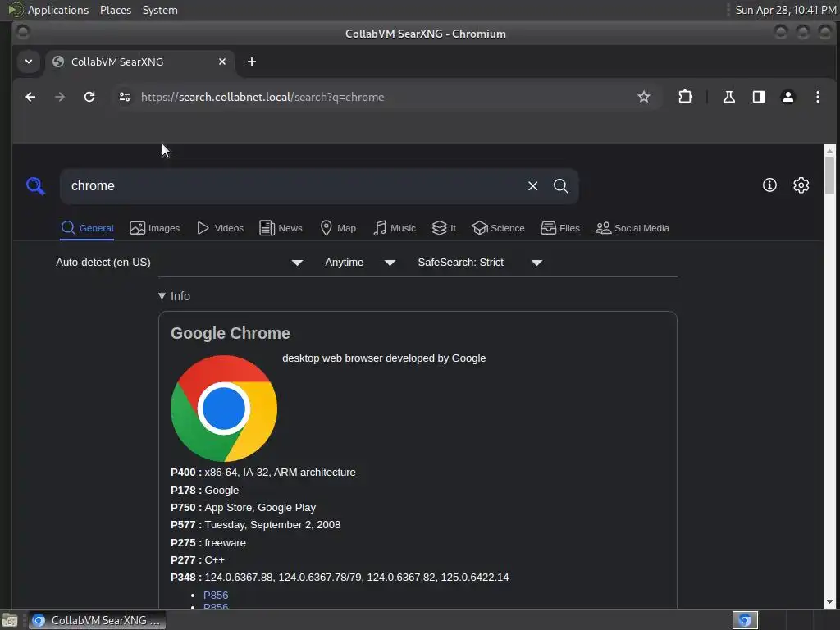Switch to Files category
840x630 pixels.
[560, 228]
